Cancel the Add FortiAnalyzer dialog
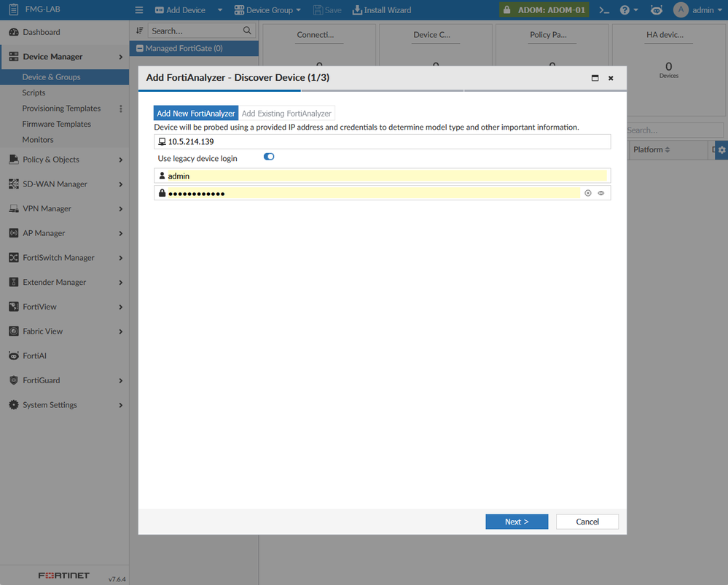 click(587, 522)
